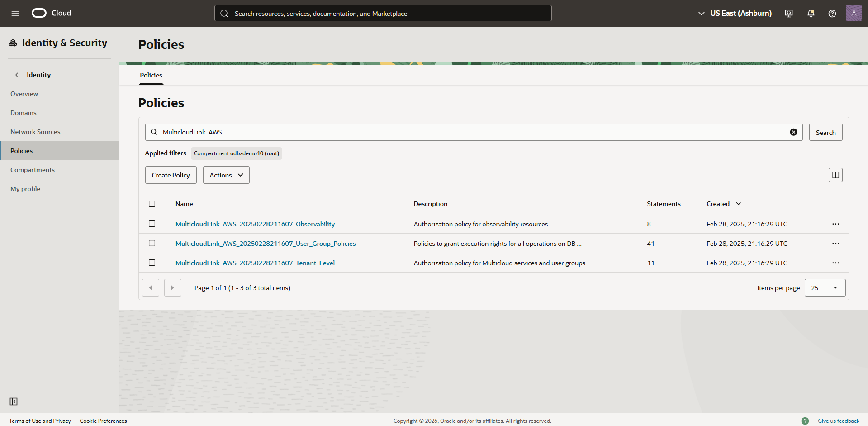Screen dimensions: 868x426
Task: Check the Tenant_Level policy checkbox
Action: (x=152, y=263)
